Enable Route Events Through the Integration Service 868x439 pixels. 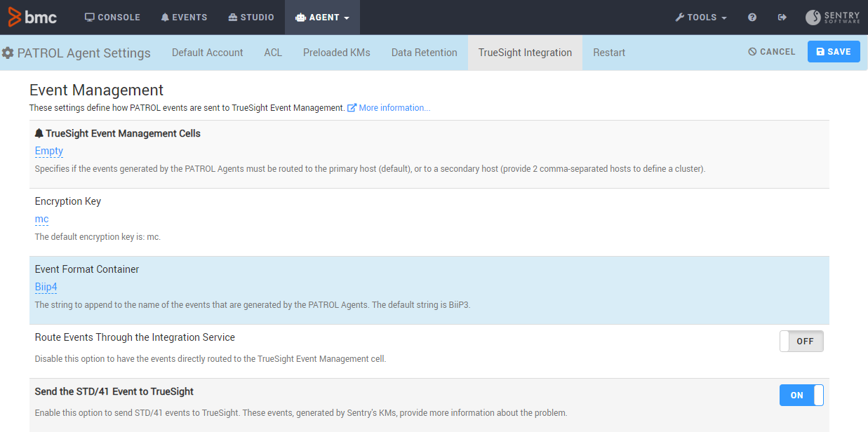801,342
